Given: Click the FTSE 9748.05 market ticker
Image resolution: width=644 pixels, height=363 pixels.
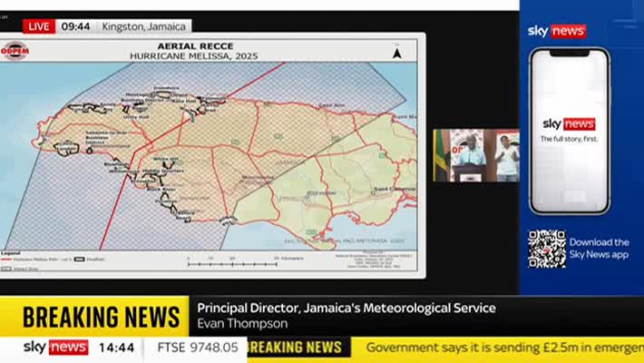Looking at the screenshot, I should point(197,348).
